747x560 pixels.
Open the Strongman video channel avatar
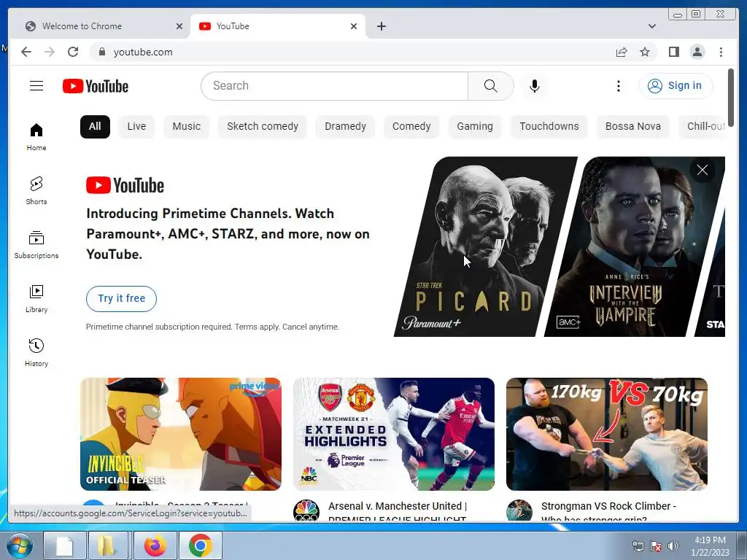pos(519,510)
